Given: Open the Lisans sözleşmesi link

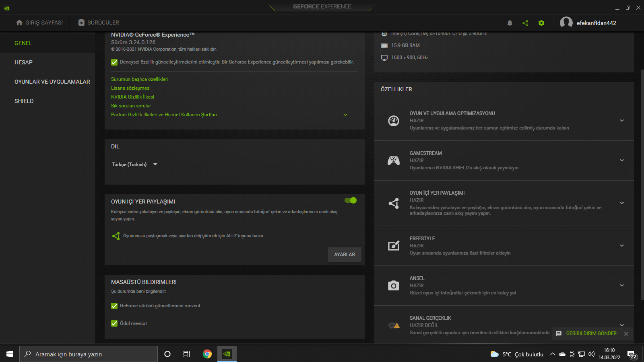Looking at the screenshot, I should [x=131, y=88].
